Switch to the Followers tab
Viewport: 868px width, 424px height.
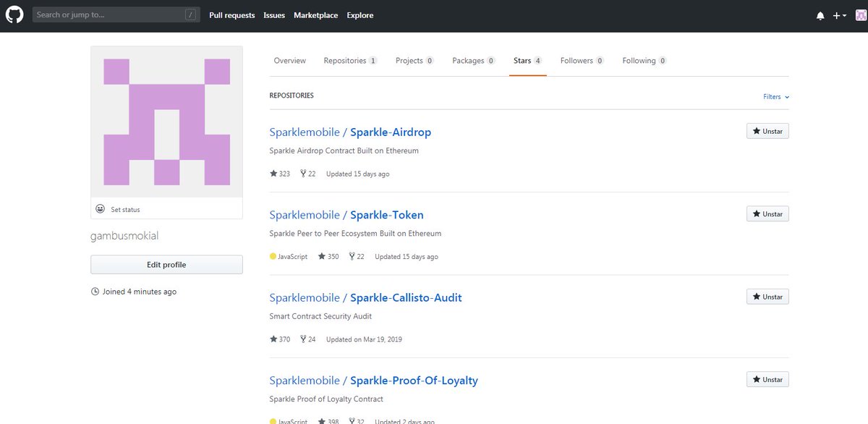(x=582, y=61)
